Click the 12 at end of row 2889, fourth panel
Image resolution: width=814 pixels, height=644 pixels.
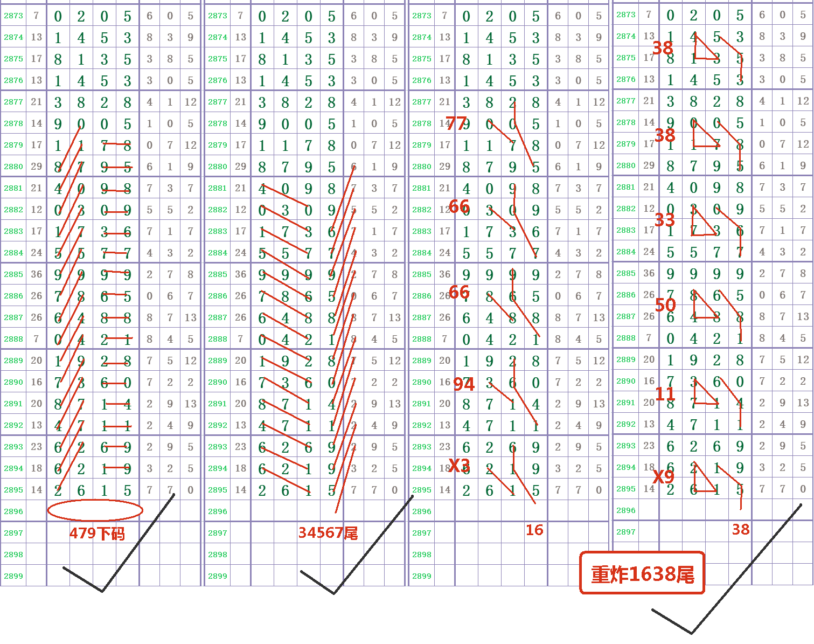click(803, 359)
